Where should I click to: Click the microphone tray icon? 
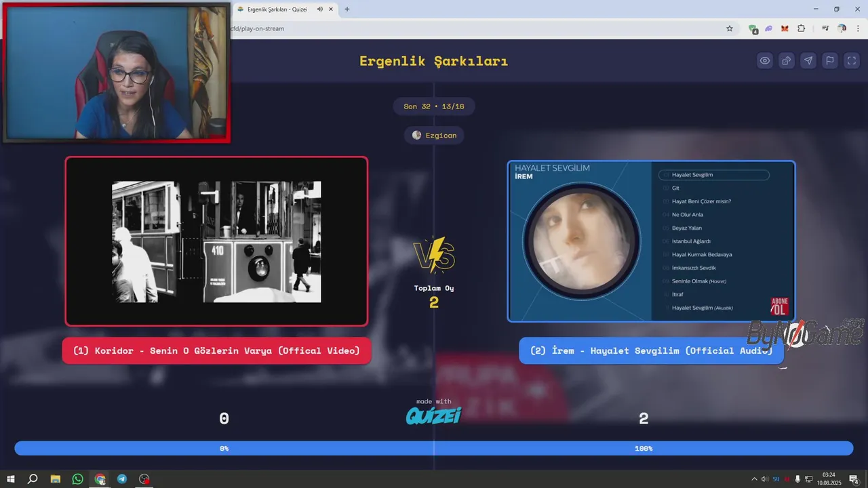[797, 479]
